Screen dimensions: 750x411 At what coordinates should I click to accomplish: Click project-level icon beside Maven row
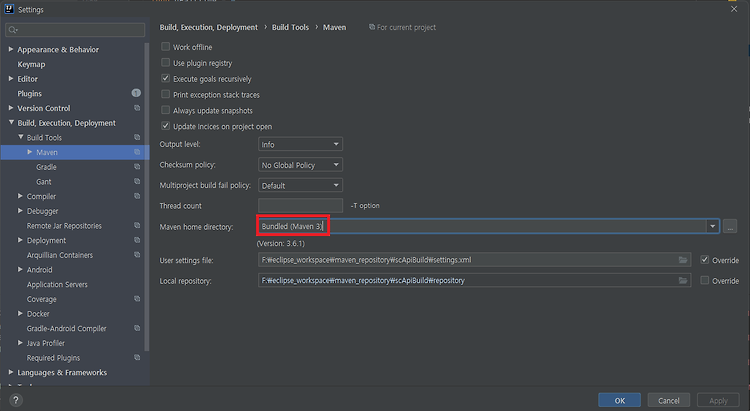click(137, 152)
